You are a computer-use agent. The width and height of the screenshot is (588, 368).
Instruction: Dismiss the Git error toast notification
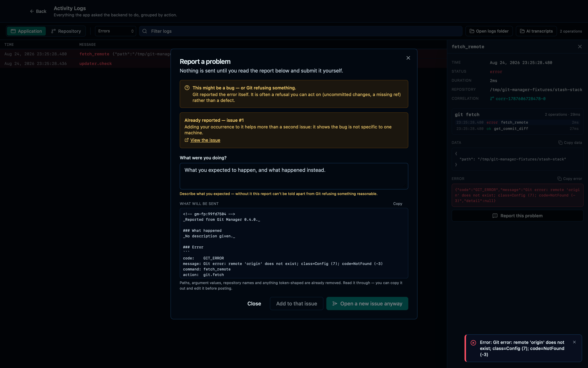pyautogui.click(x=574, y=342)
